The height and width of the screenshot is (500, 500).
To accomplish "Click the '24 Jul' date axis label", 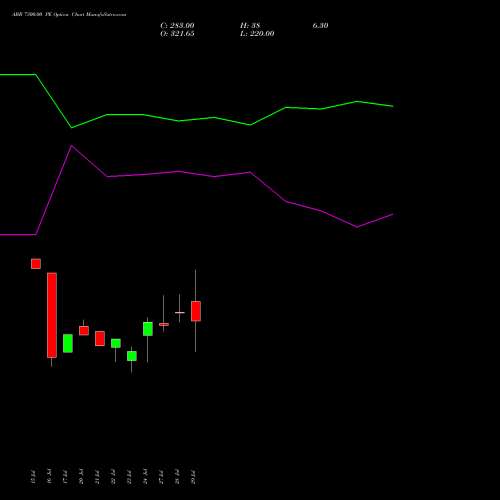I will [x=145, y=477].
